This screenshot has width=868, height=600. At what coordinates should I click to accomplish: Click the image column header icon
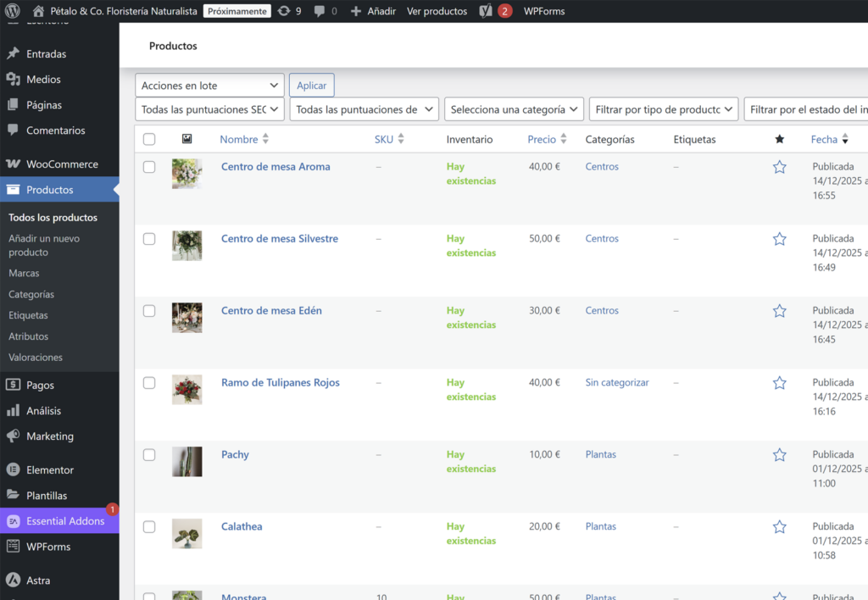tap(187, 139)
